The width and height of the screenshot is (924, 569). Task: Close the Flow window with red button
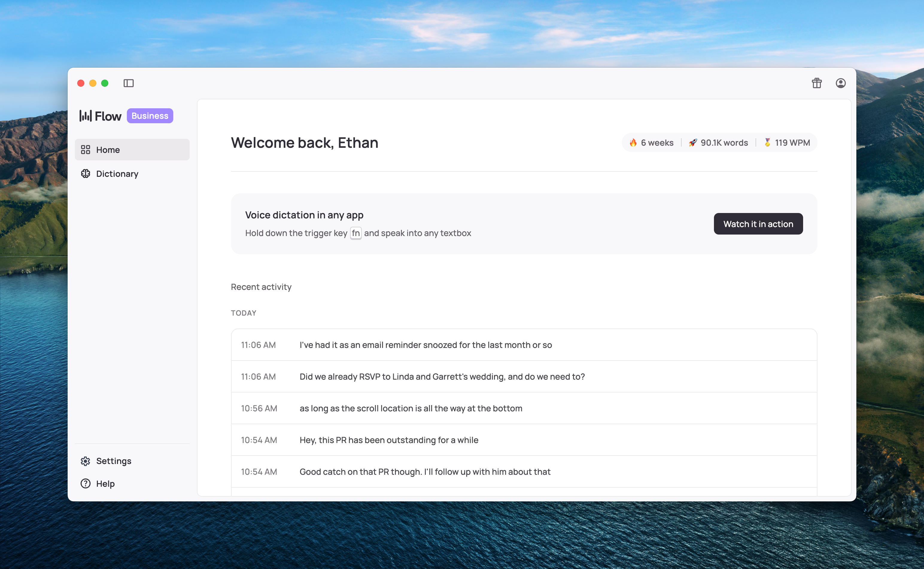tap(80, 83)
